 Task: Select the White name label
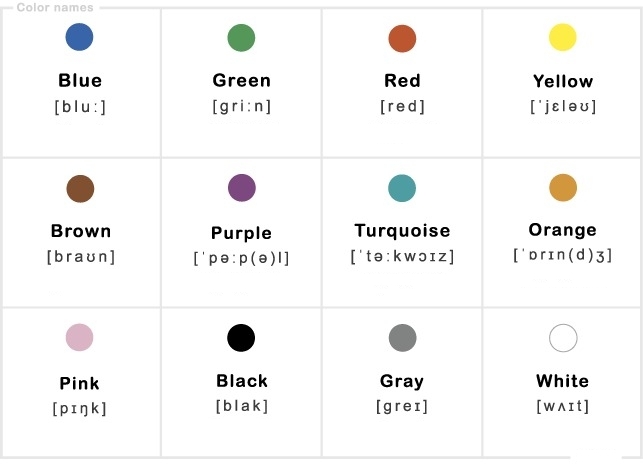tap(563, 381)
